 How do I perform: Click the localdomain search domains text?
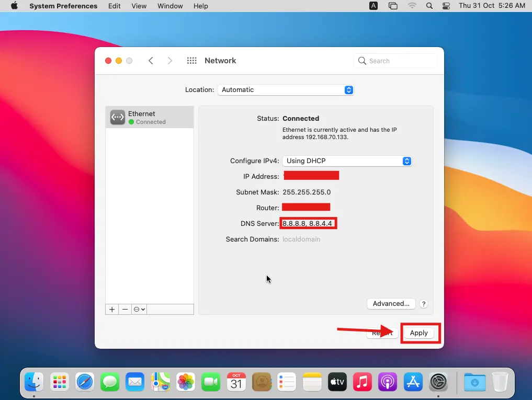[x=301, y=239]
